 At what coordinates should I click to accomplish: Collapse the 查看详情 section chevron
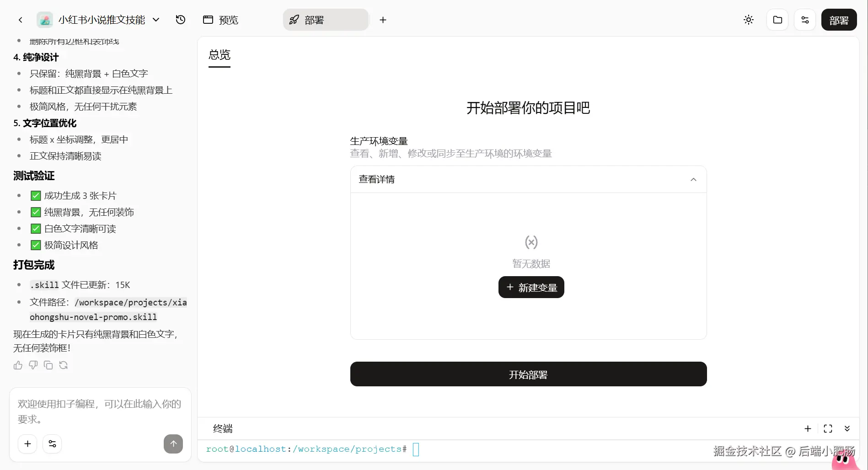(x=693, y=179)
